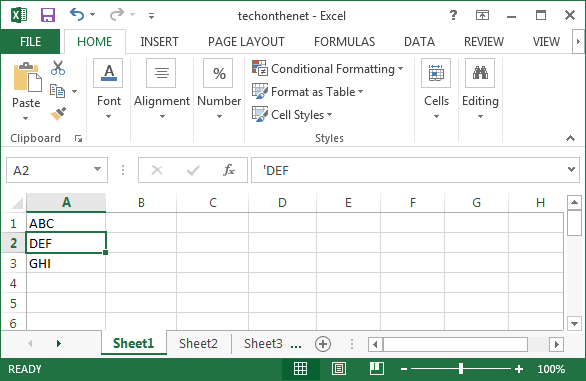Expand the formula bar
The width and height of the screenshot is (586, 381).
click(571, 169)
